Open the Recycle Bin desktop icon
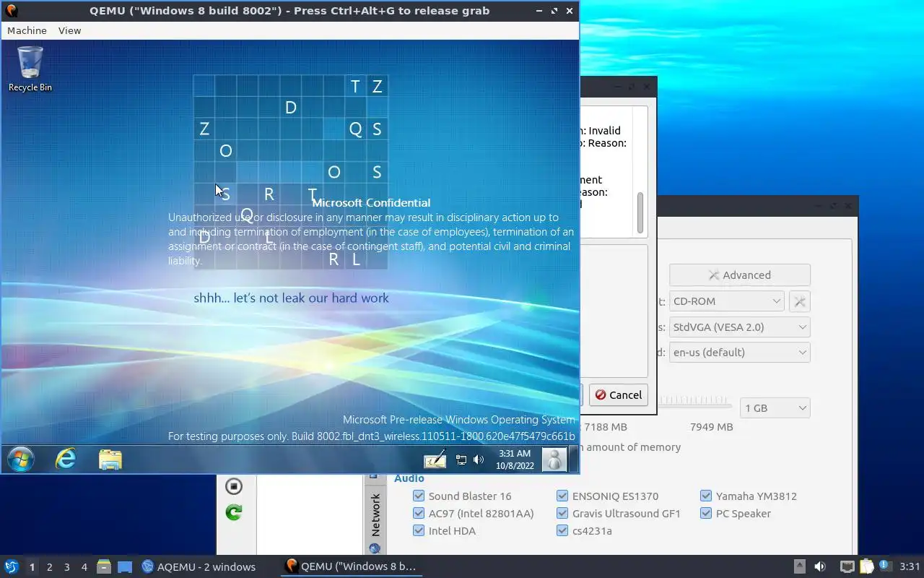Viewport: 924px width, 578px height. click(30, 69)
